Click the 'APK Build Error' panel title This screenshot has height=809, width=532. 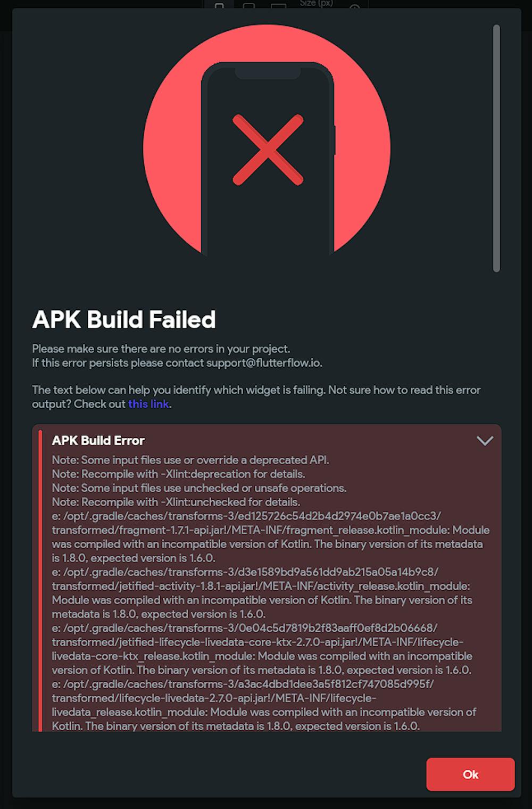click(98, 441)
